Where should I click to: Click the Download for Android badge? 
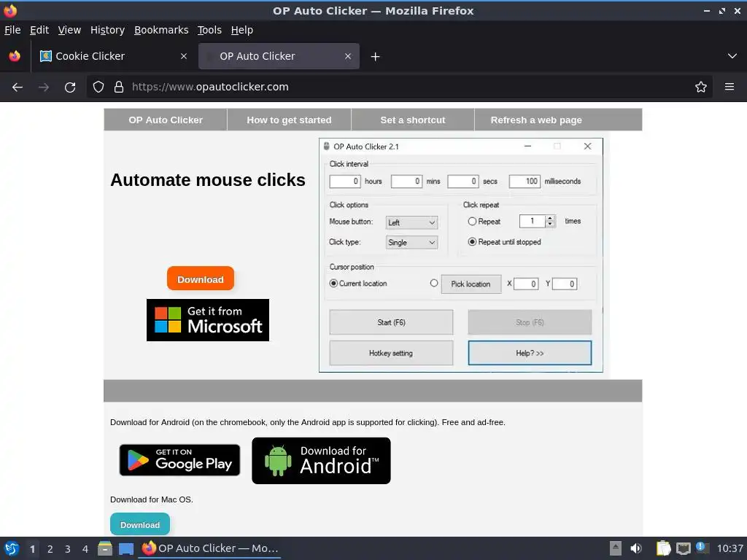pyautogui.click(x=321, y=461)
